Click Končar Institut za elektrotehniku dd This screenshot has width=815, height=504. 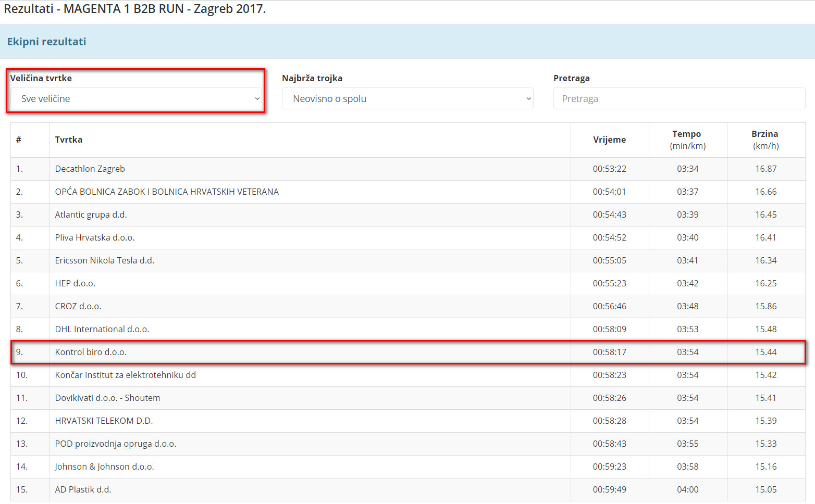pos(126,375)
